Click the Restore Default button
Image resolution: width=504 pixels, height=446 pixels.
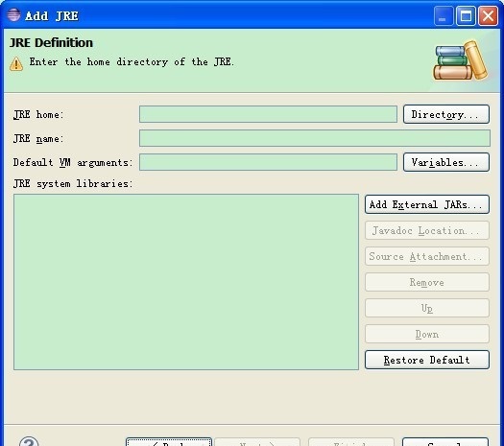427,360
